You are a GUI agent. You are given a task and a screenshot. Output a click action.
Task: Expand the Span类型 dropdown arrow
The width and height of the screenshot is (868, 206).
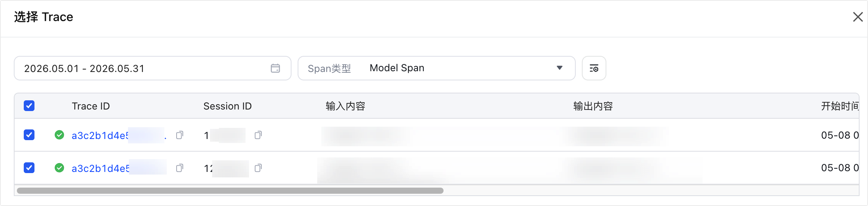tap(560, 68)
